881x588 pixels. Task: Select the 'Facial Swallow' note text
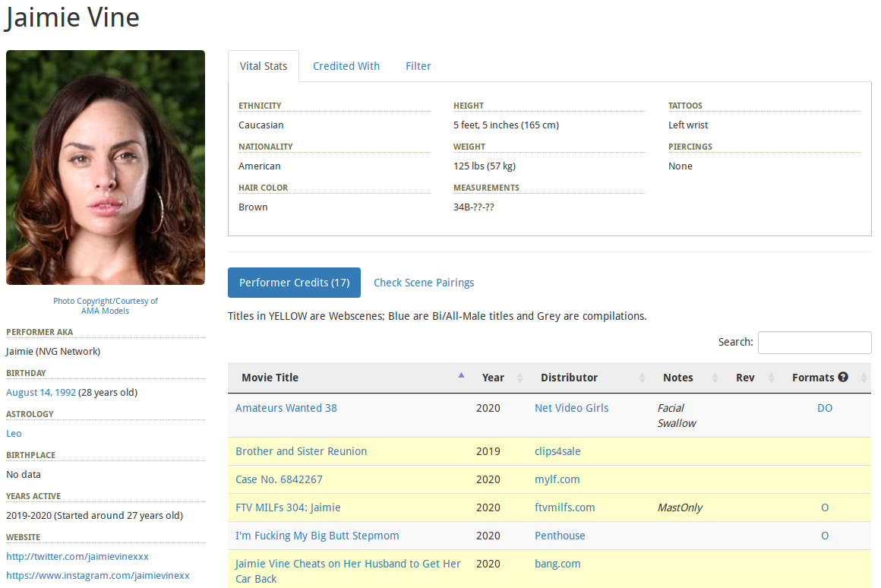pyautogui.click(x=677, y=416)
